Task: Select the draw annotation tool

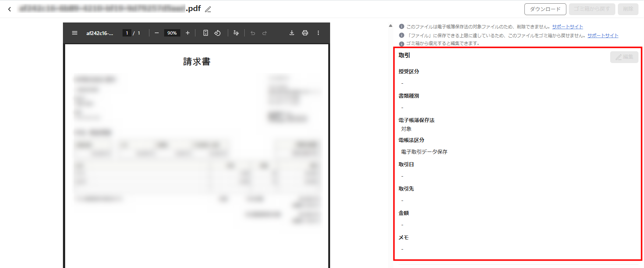Action: pos(236,33)
